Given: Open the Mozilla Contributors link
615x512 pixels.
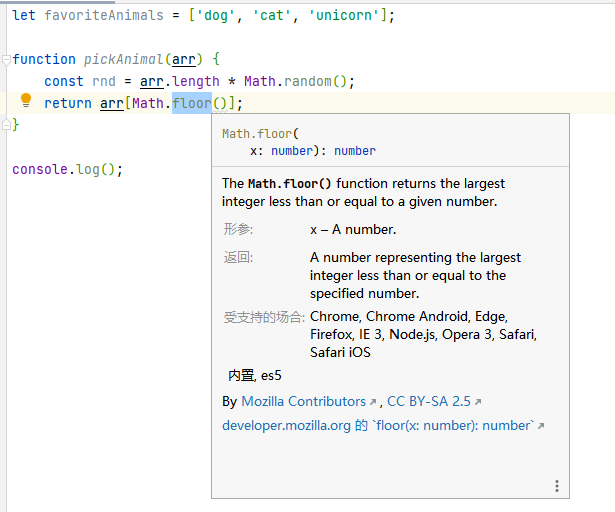Looking at the screenshot, I should (x=303, y=401).
